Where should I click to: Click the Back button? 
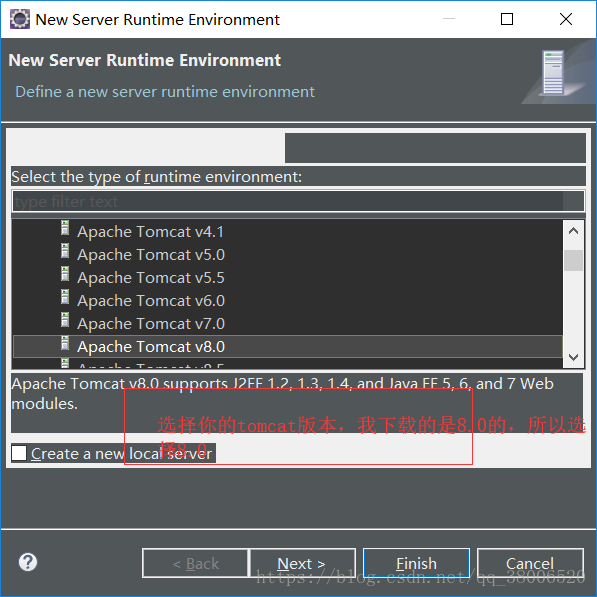pyautogui.click(x=195, y=563)
